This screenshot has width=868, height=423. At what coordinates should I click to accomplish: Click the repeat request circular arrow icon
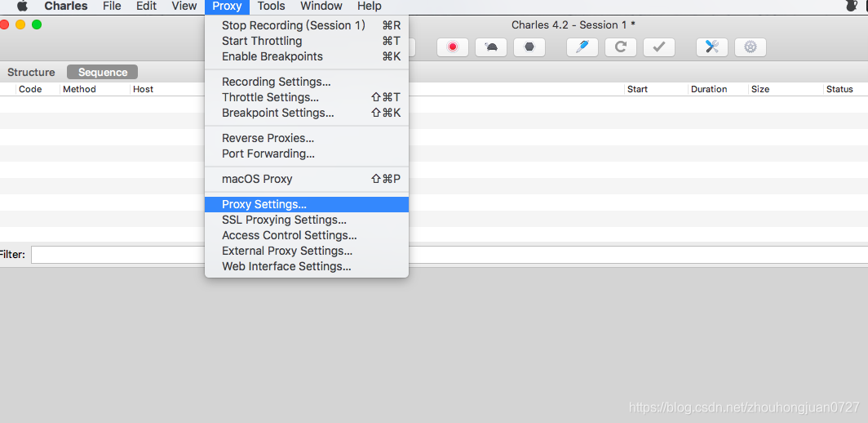click(x=621, y=47)
